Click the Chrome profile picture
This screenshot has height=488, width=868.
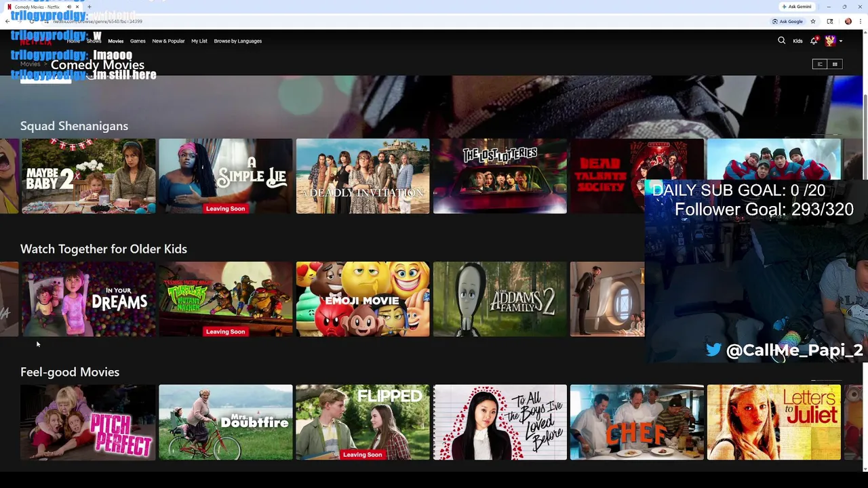click(x=848, y=21)
